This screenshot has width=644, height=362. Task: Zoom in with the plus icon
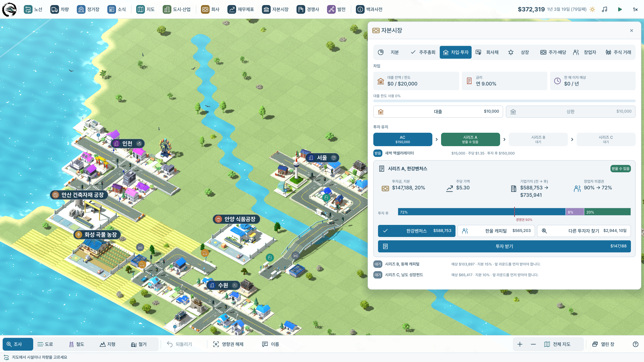coord(520,344)
